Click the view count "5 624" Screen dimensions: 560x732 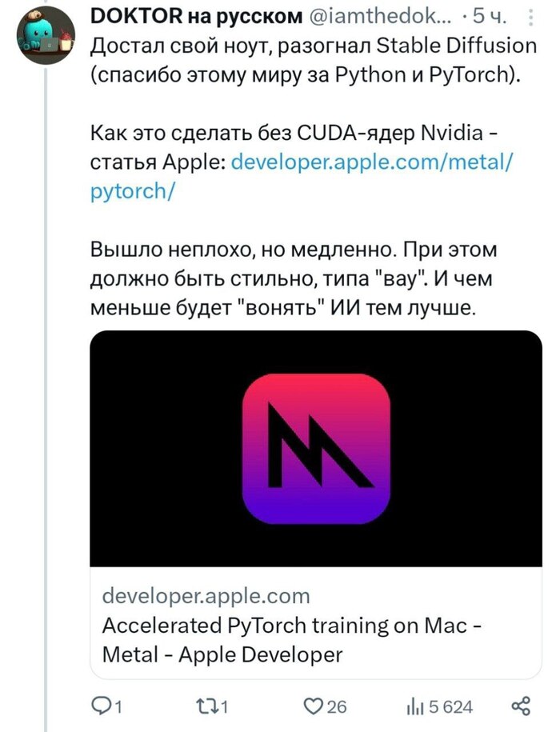tap(451, 706)
